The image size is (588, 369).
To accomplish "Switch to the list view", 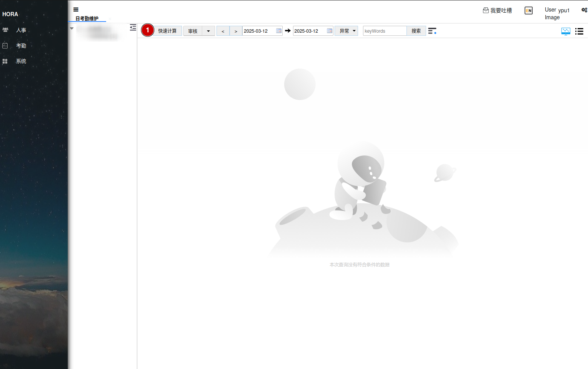I will [579, 31].
